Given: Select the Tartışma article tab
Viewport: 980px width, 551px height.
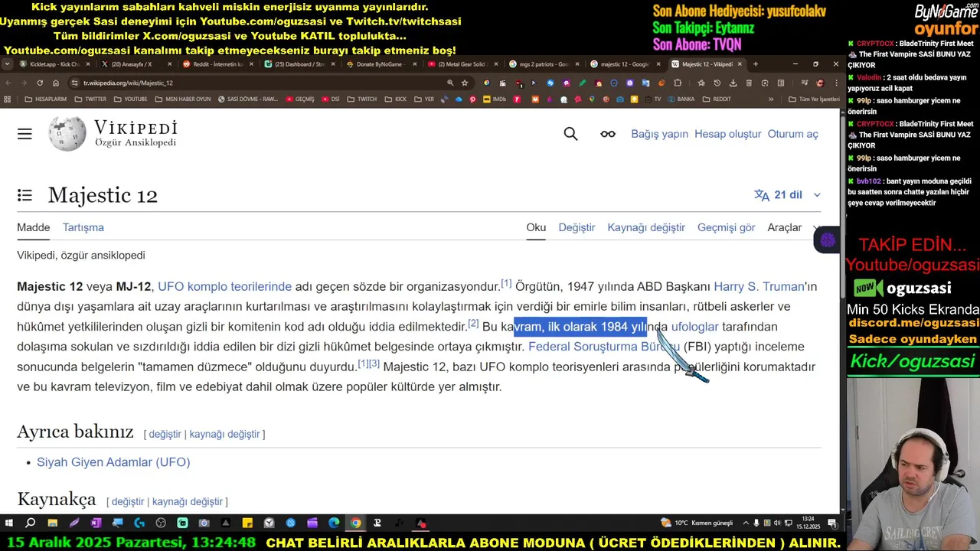Looking at the screenshot, I should click(83, 227).
